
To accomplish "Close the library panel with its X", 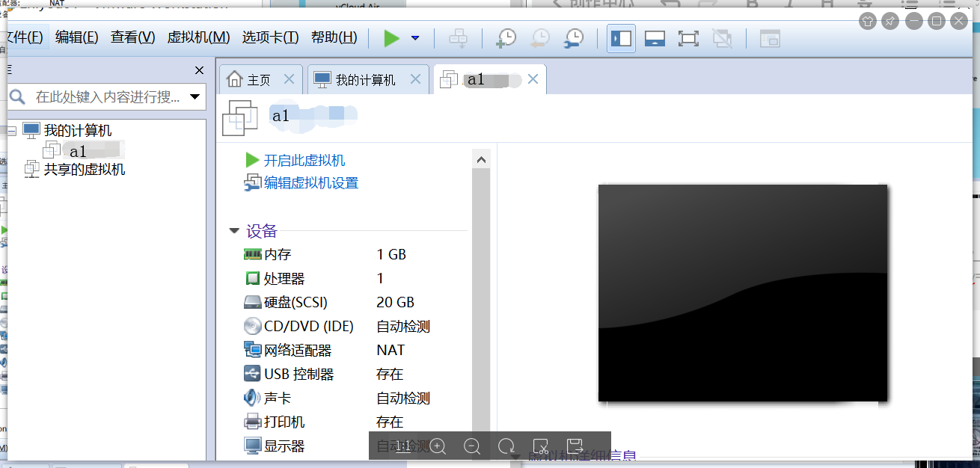I will tap(199, 70).
